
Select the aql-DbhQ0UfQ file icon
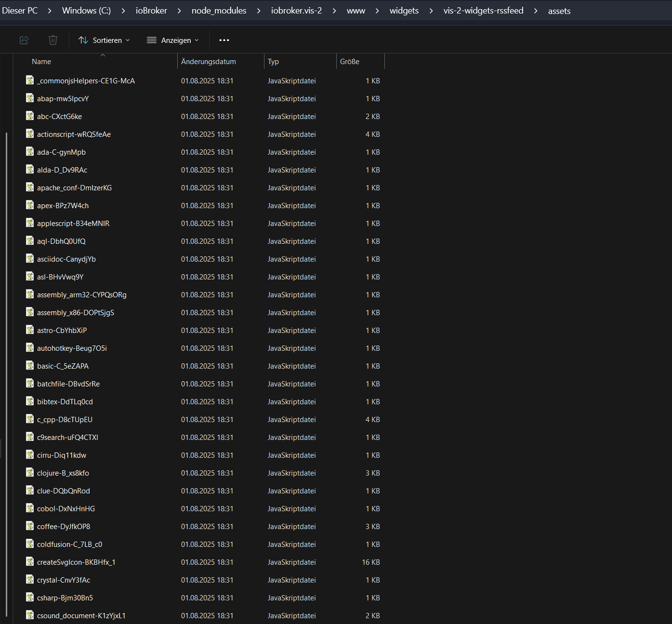(30, 241)
